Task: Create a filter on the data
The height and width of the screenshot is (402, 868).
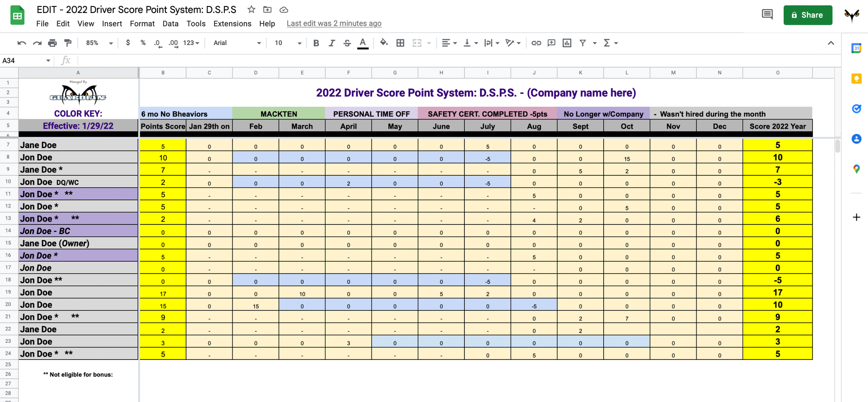Action: coord(583,43)
